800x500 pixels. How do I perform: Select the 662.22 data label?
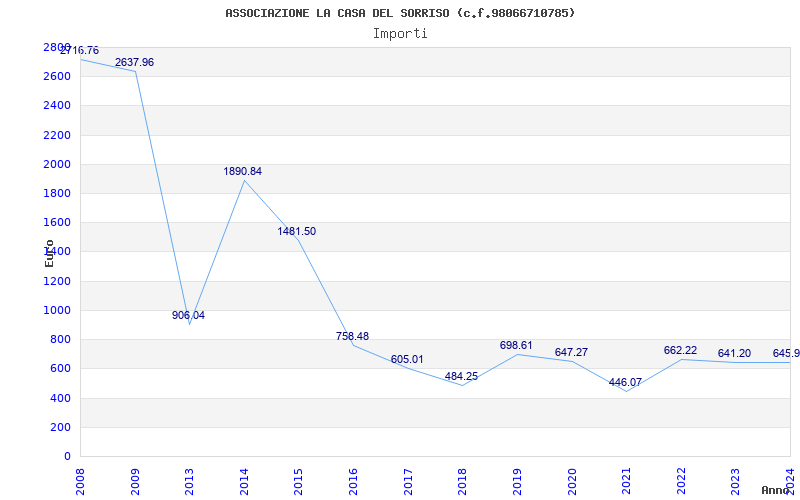coord(680,351)
